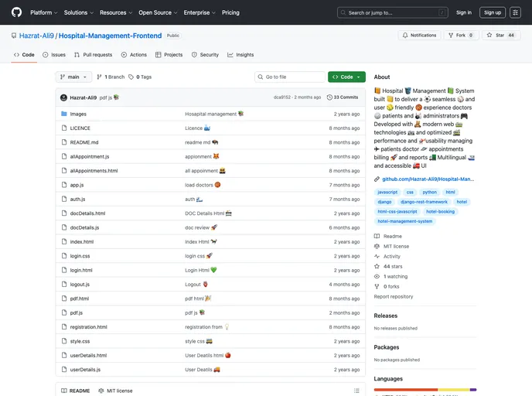Screen dimensions: 532x396
Task: Click the Sign up button
Action: coord(492,12)
